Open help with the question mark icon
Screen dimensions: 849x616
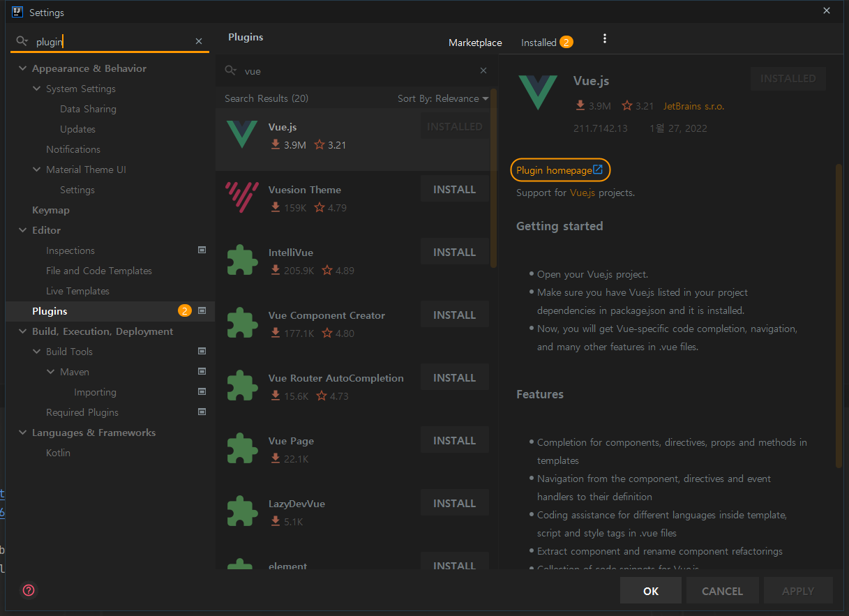click(x=29, y=590)
